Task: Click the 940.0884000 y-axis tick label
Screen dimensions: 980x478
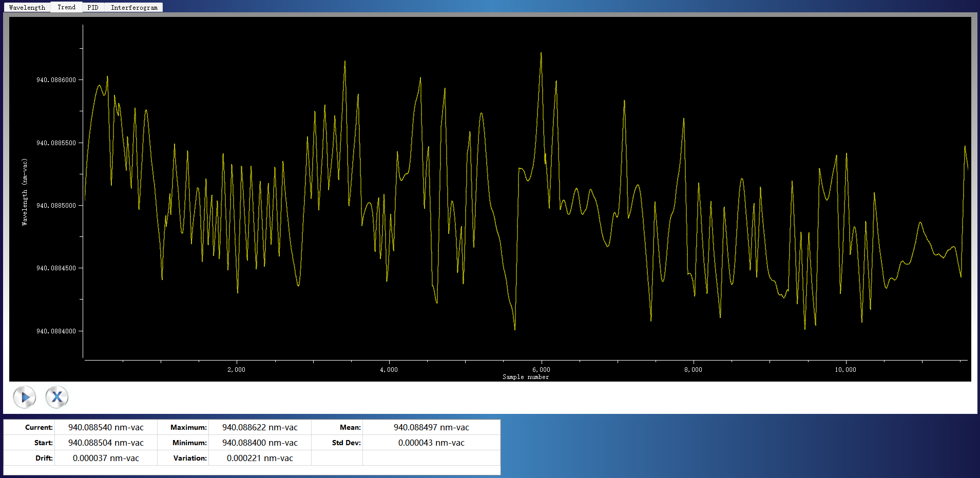Action: click(x=56, y=331)
